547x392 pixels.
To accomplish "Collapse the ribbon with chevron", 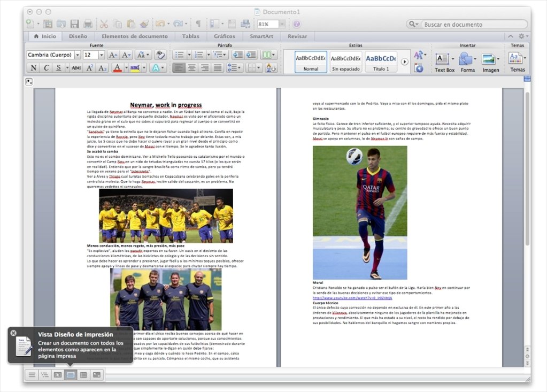I will click(x=510, y=36).
